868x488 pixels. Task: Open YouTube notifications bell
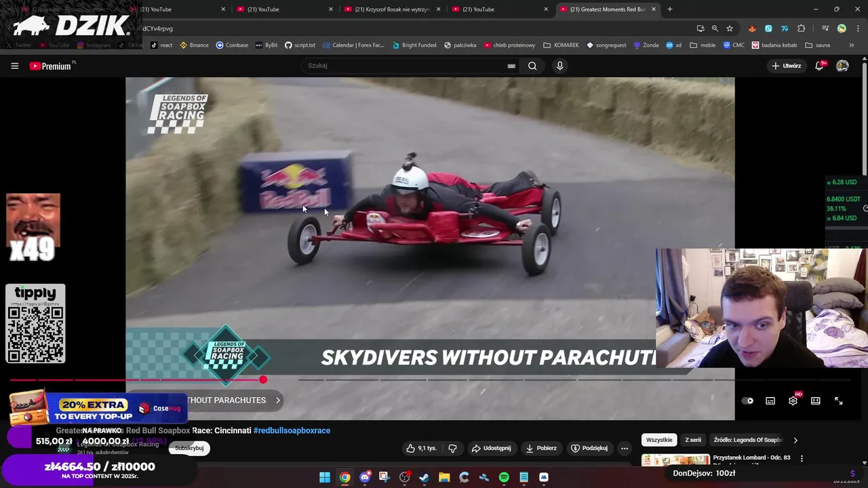click(819, 66)
